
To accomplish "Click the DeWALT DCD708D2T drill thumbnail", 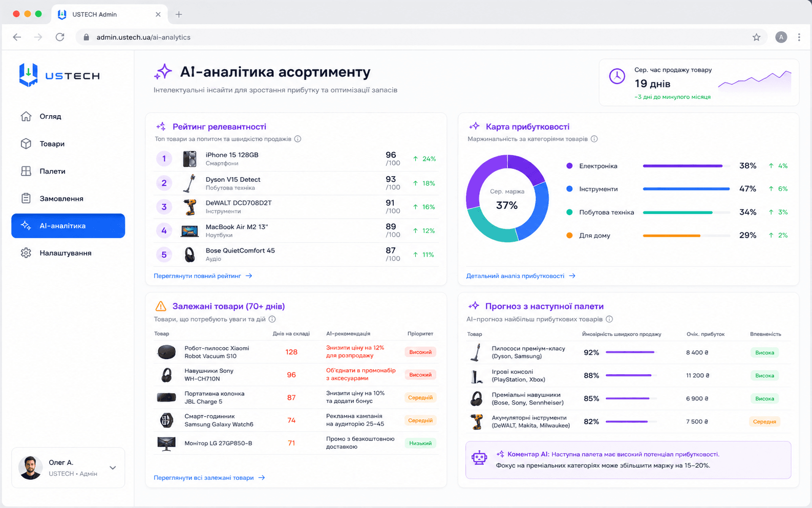I will click(x=189, y=207).
